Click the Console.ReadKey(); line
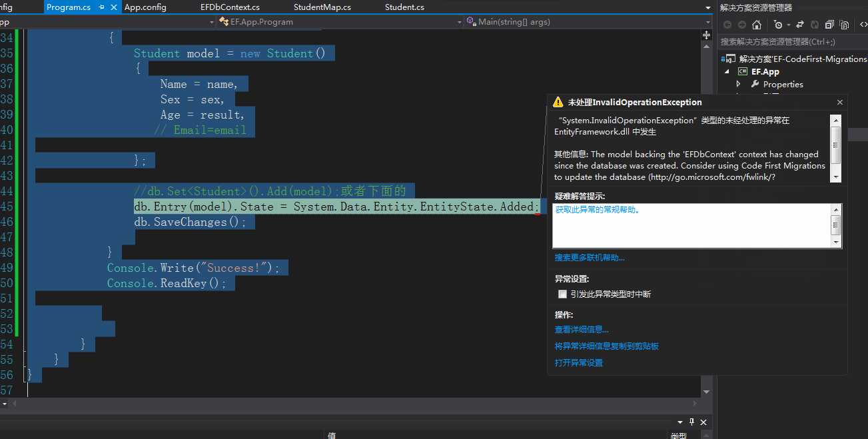Viewport: 868px width, 439px height. coord(167,283)
